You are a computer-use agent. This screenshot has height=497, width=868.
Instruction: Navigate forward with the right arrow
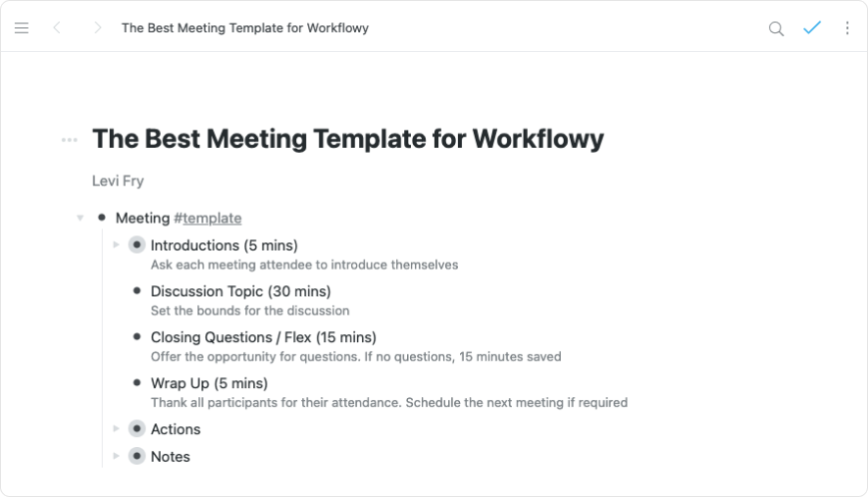(x=97, y=28)
